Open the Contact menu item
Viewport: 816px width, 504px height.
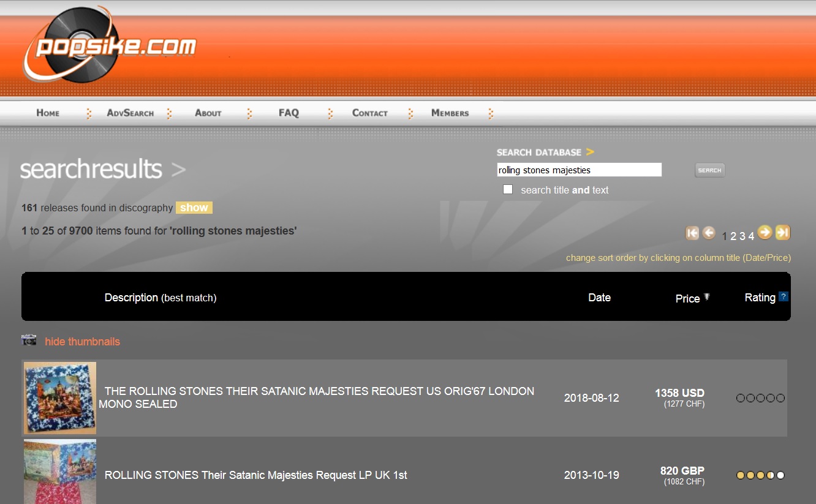tap(370, 113)
